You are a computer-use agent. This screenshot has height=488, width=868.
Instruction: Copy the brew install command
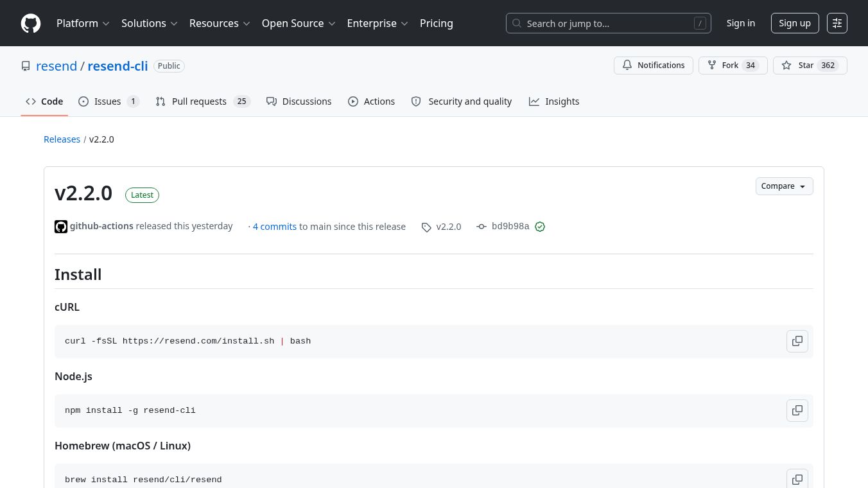coord(797,478)
